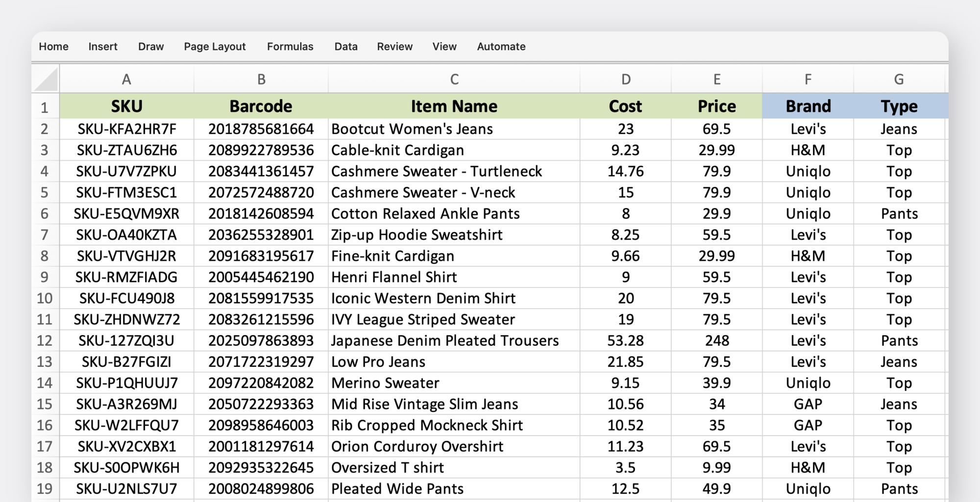Viewport: 980px width, 502px height.
Task: Select the entire row 5 by its number
Action: point(45,192)
